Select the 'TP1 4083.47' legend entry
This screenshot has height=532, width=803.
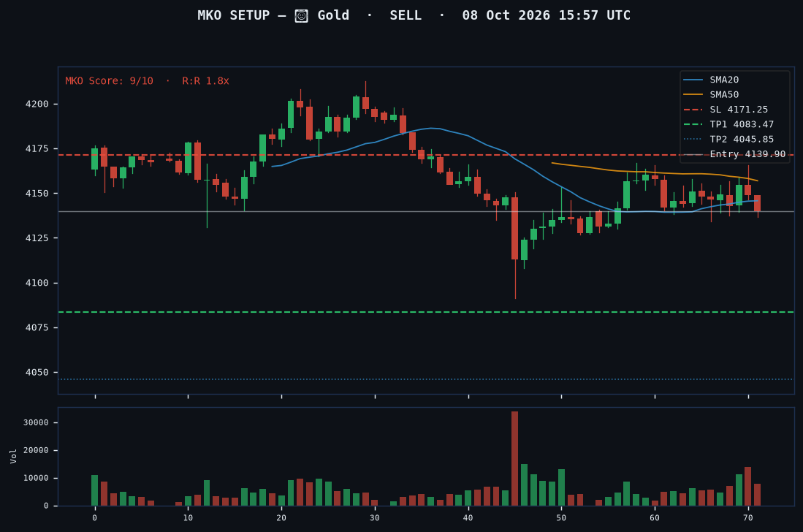pyautogui.click(x=728, y=124)
